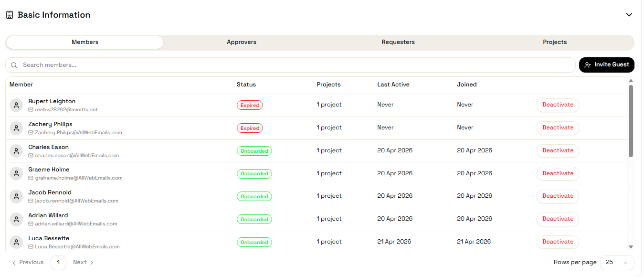Click the Joined column header
The image size is (644, 277).
point(467,85)
